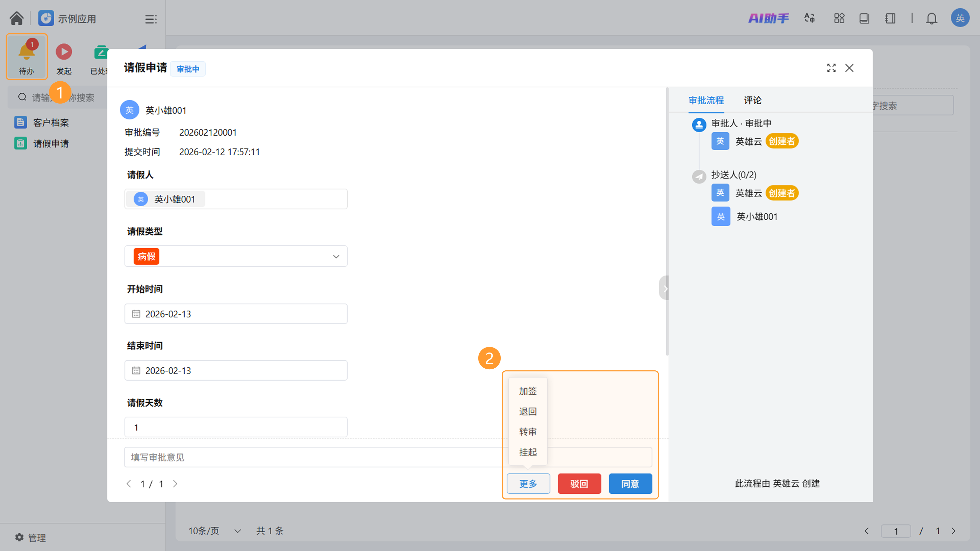Click the home icon
Screen dimensions: 980x551
pyautogui.click(x=16, y=18)
